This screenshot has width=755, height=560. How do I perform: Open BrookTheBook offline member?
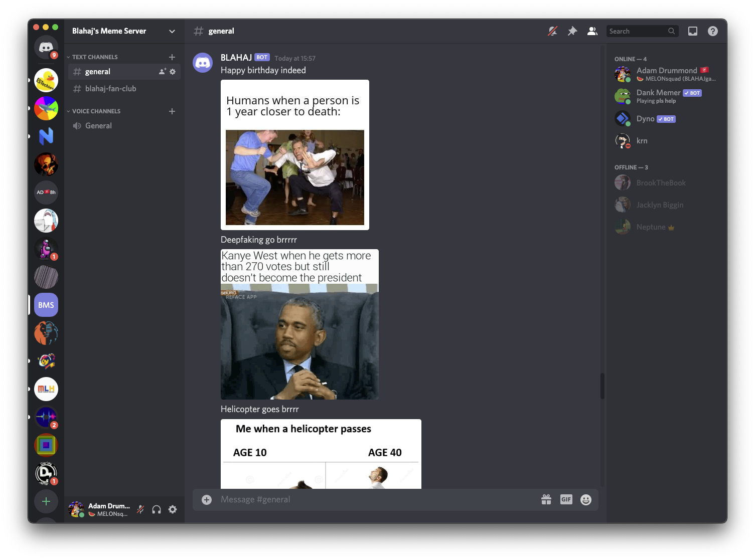[x=666, y=183]
